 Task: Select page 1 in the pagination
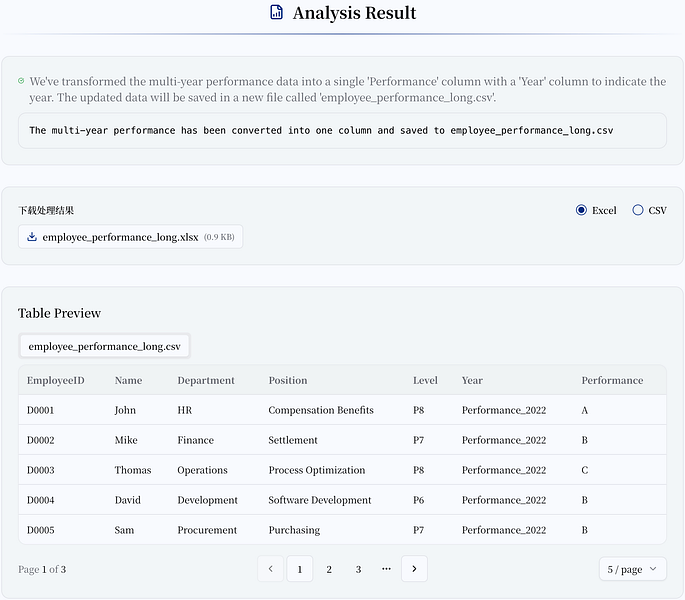(299, 569)
